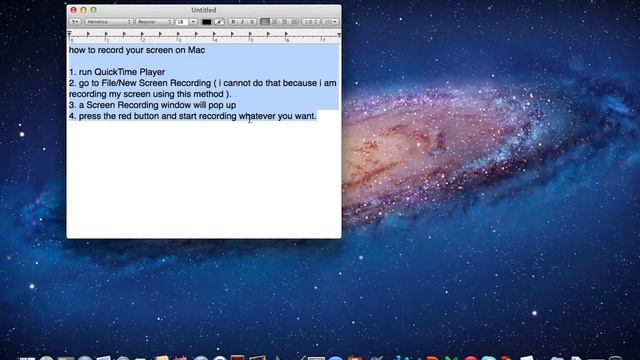
Task: Center the text alignment
Action: coord(275,22)
